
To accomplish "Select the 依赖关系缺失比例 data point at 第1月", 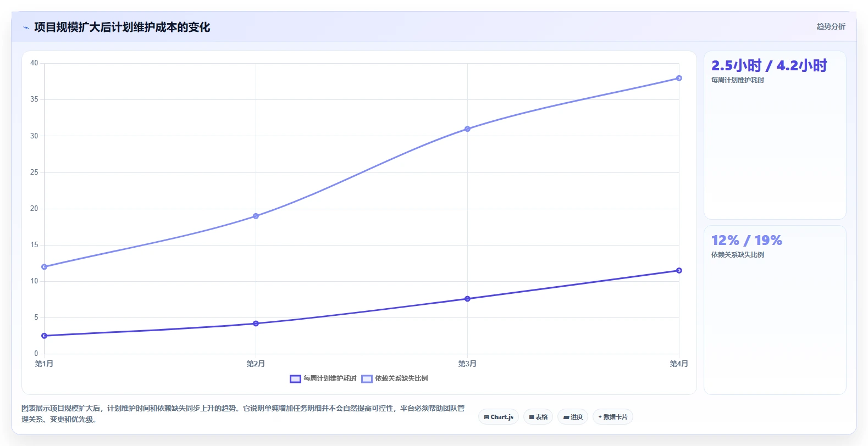I will [44, 267].
